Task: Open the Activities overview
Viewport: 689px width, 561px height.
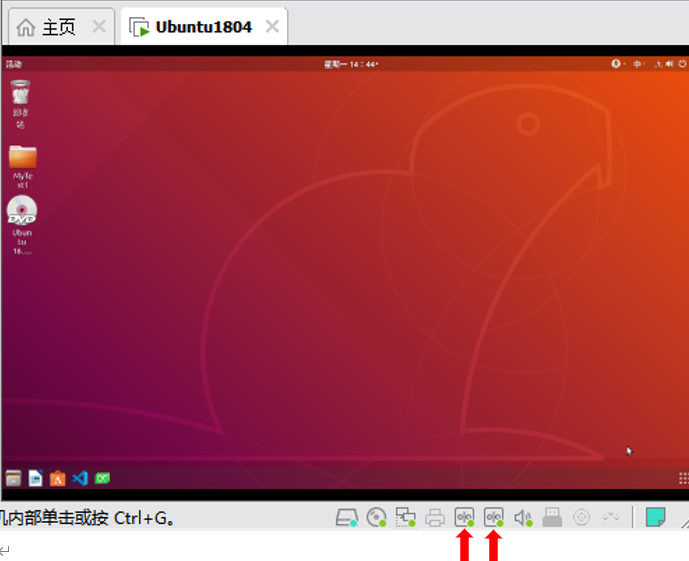Action: (x=14, y=65)
